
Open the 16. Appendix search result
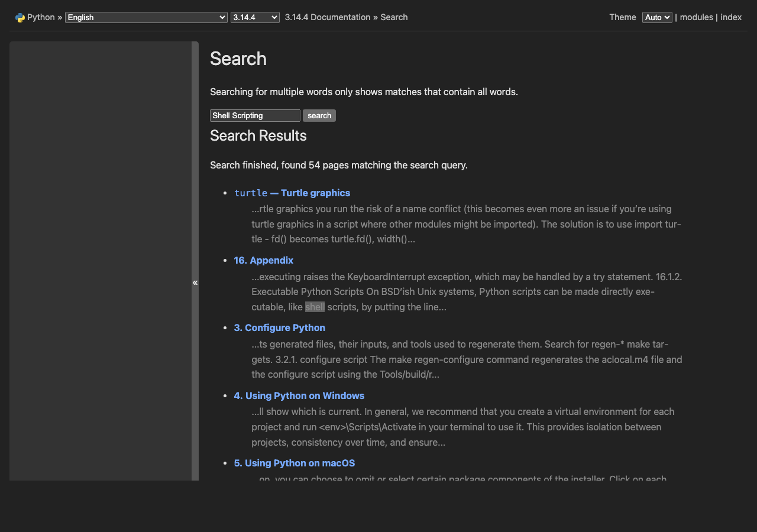point(263,260)
